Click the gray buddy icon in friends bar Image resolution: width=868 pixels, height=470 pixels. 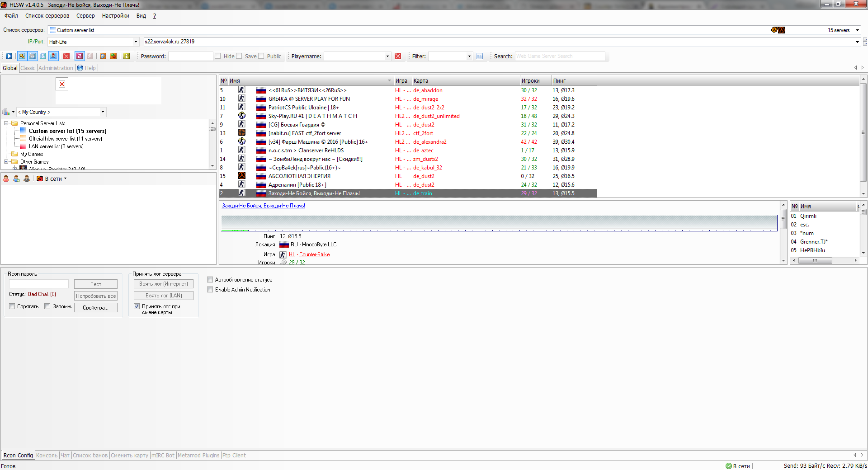(x=27, y=179)
